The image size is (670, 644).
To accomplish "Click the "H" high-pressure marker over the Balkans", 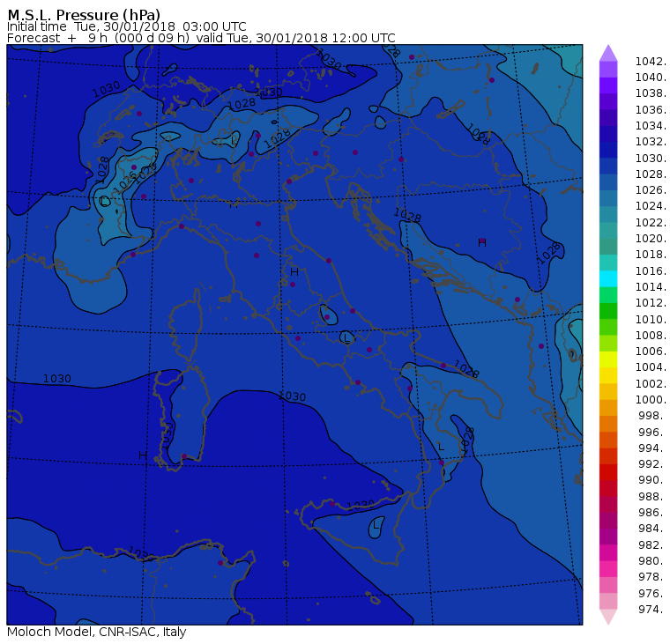I will (482, 243).
